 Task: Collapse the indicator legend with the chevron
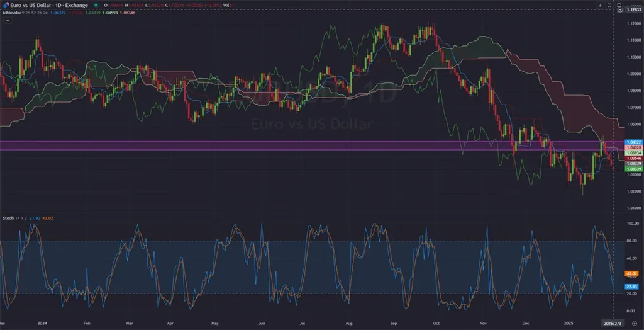7,20
